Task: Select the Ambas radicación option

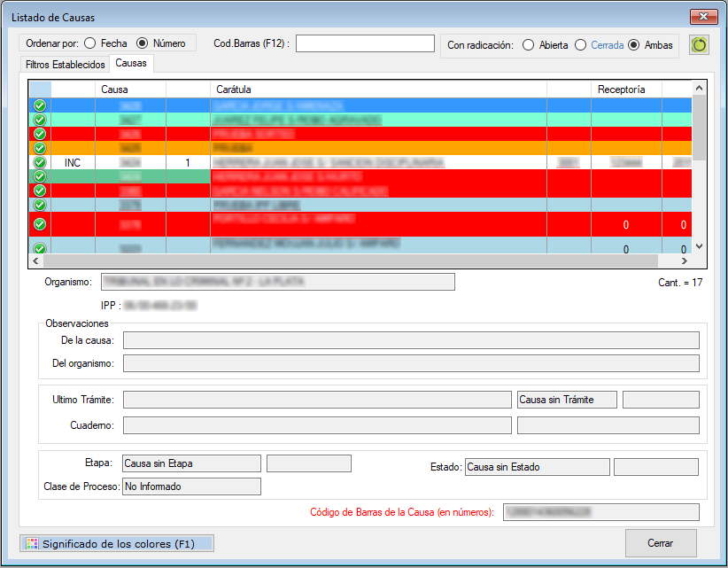Action: pyautogui.click(x=633, y=44)
